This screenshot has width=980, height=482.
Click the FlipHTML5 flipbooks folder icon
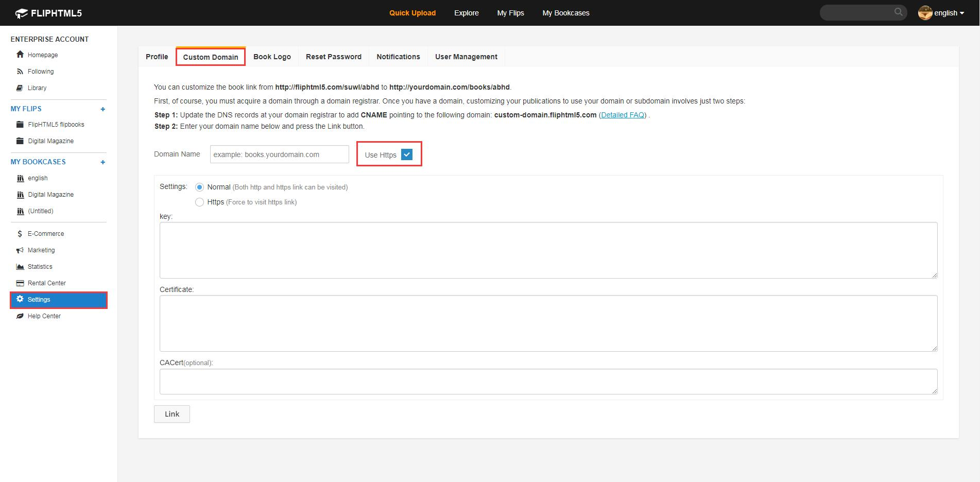click(x=20, y=125)
